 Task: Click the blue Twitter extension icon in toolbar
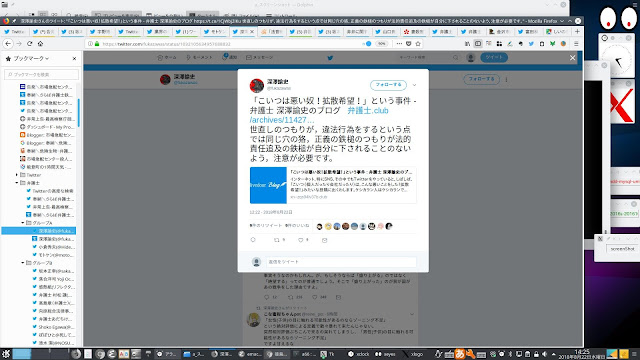(x=531, y=44)
